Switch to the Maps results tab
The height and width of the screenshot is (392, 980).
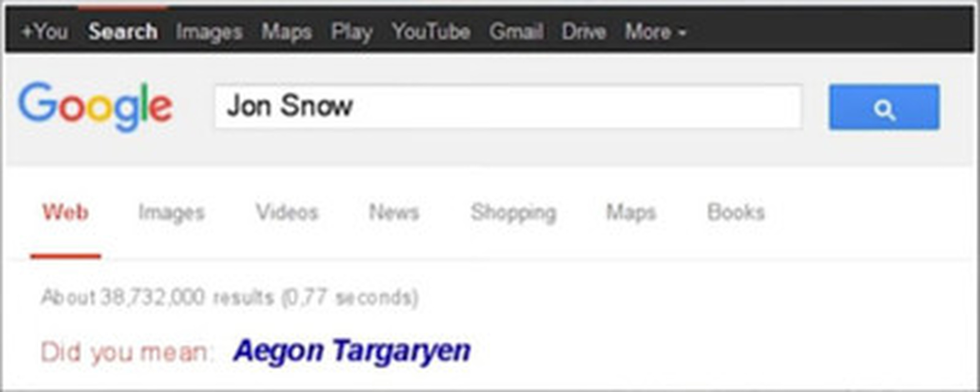click(x=631, y=213)
